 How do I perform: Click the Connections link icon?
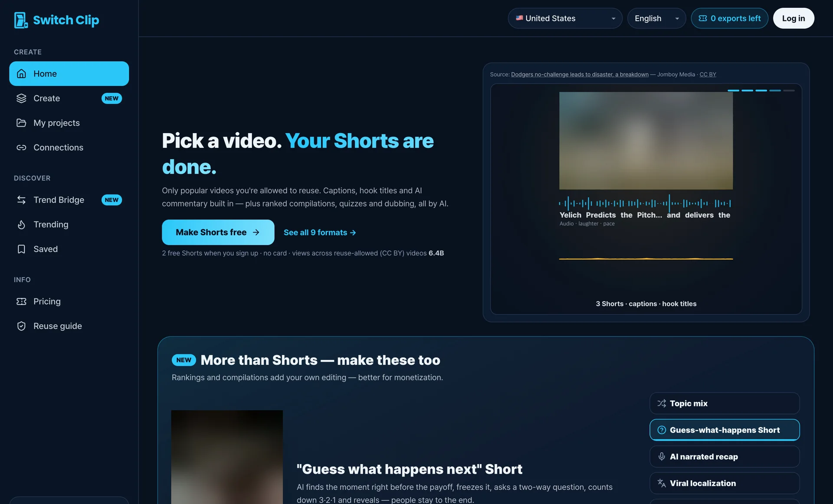pos(21,147)
